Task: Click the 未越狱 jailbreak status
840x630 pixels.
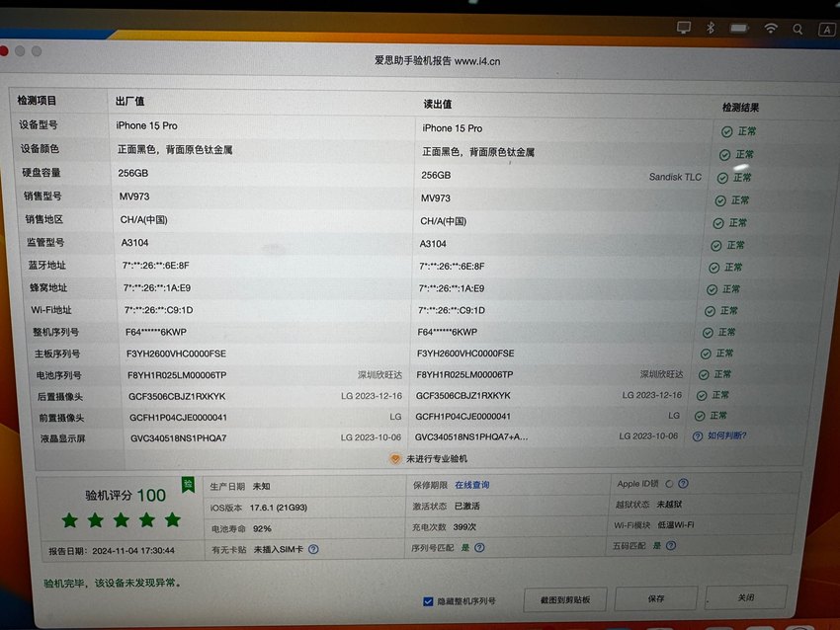Action: coord(670,505)
